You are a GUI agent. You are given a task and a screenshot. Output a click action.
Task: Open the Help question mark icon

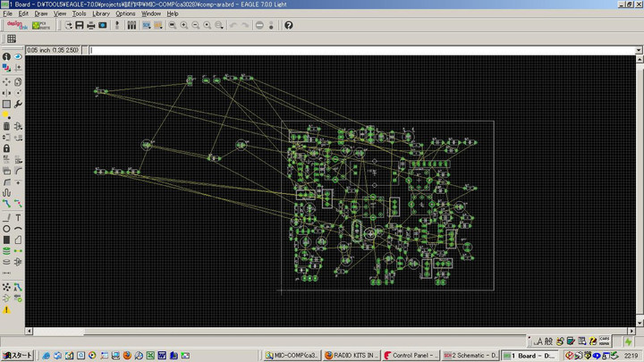(288, 25)
